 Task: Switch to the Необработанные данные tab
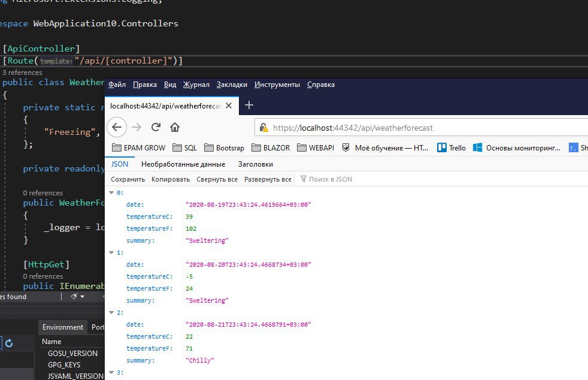pyautogui.click(x=183, y=164)
